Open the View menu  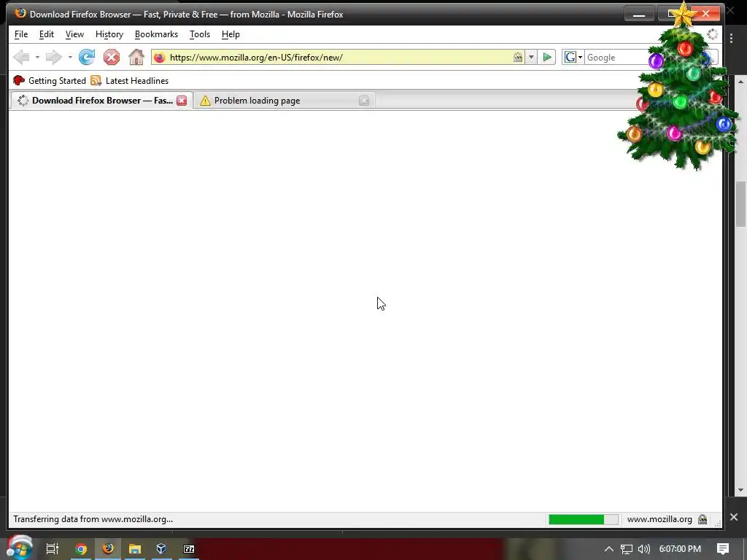[x=74, y=34]
